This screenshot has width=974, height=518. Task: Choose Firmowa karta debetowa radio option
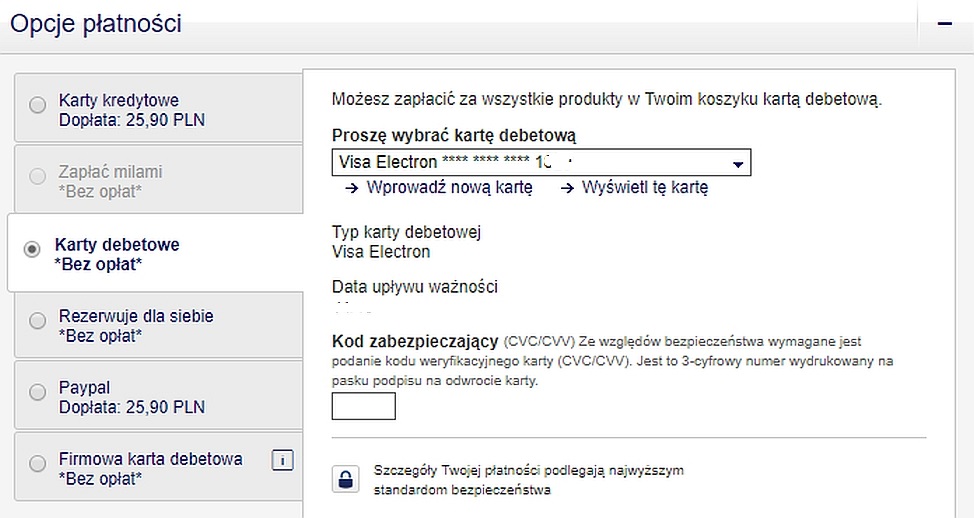click(x=38, y=463)
